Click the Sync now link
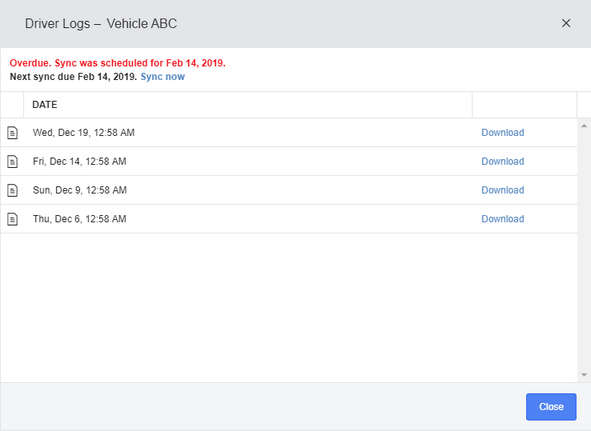This screenshot has width=591, height=431. pyautogui.click(x=162, y=77)
